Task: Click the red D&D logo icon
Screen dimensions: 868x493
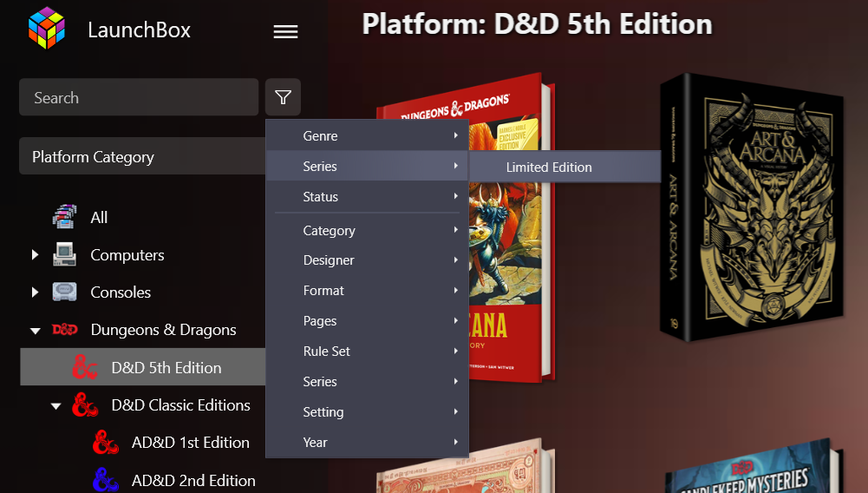Action: pos(65,330)
